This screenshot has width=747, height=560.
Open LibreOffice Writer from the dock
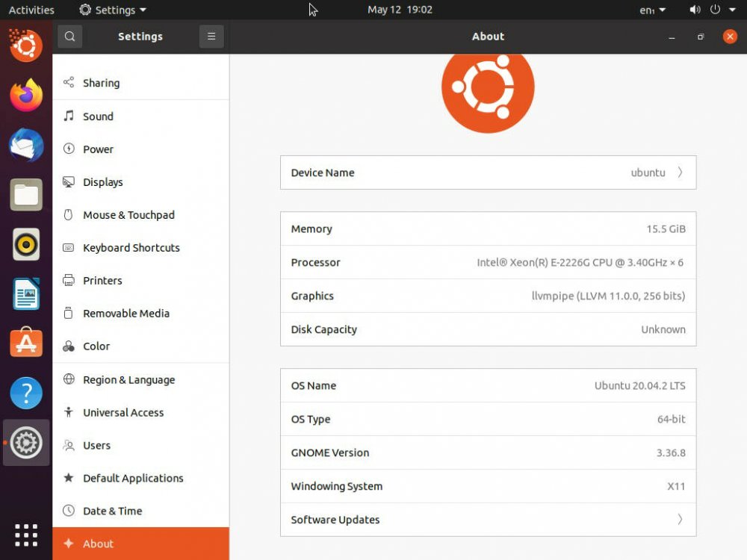pos(26,293)
